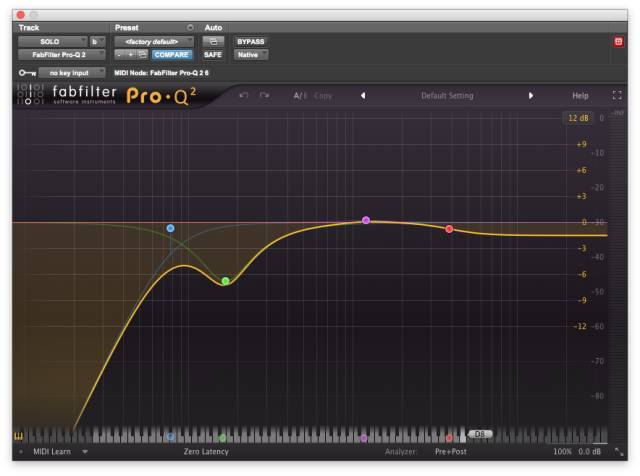Go to next preset arrow

click(531, 96)
